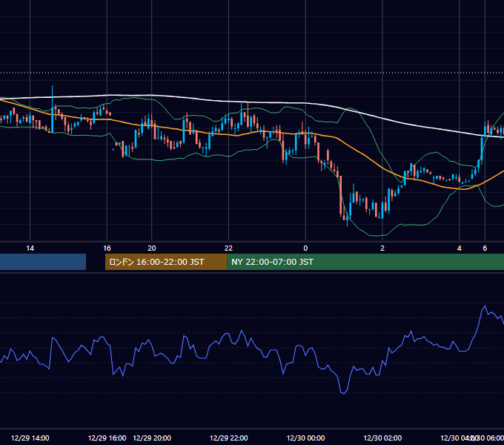
Task: Click the 12/29 22:00 date label
Action: click(x=229, y=438)
